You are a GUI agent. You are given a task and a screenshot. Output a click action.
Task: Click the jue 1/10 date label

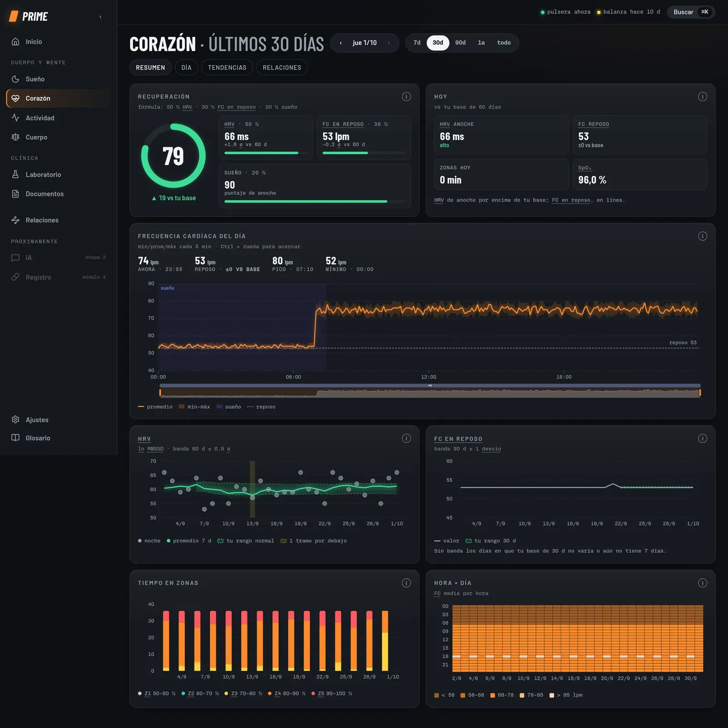(x=364, y=43)
